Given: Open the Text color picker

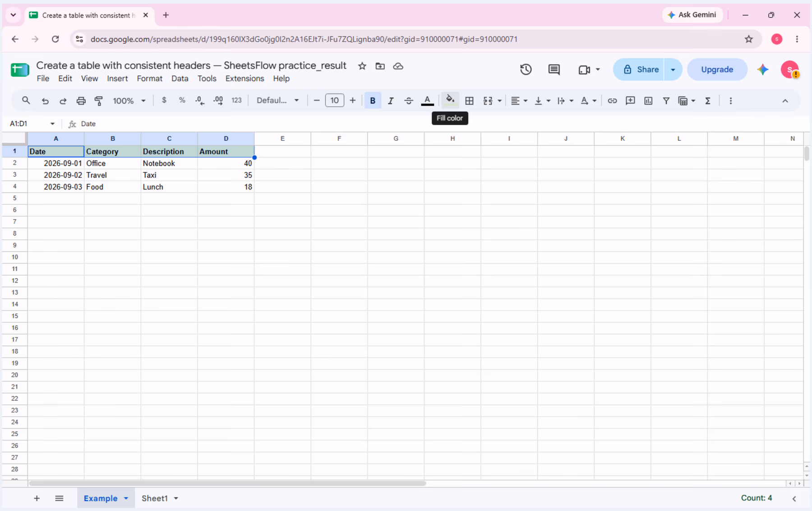Looking at the screenshot, I should coord(427,101).
